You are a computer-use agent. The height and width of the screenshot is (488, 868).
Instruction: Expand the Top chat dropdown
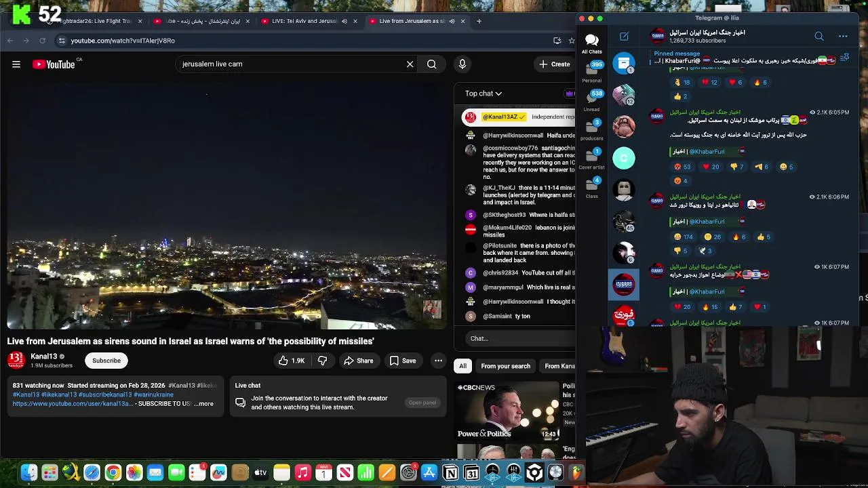[484, 94]
